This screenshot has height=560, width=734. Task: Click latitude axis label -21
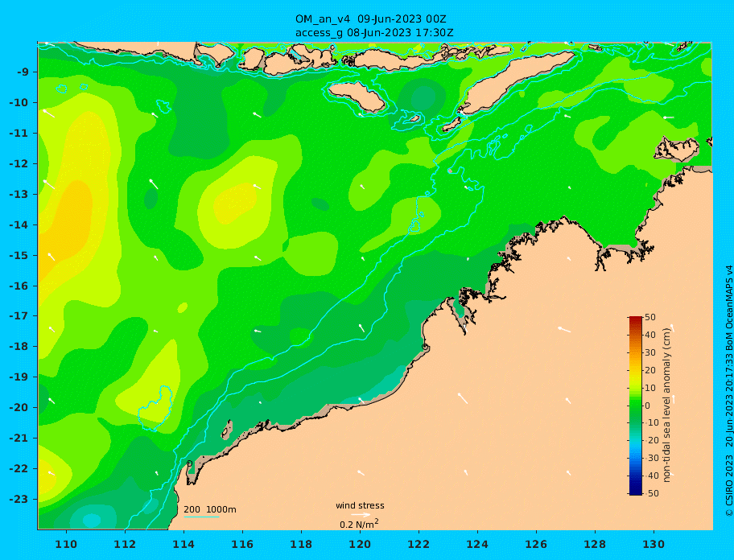click(x=19, y=439)
